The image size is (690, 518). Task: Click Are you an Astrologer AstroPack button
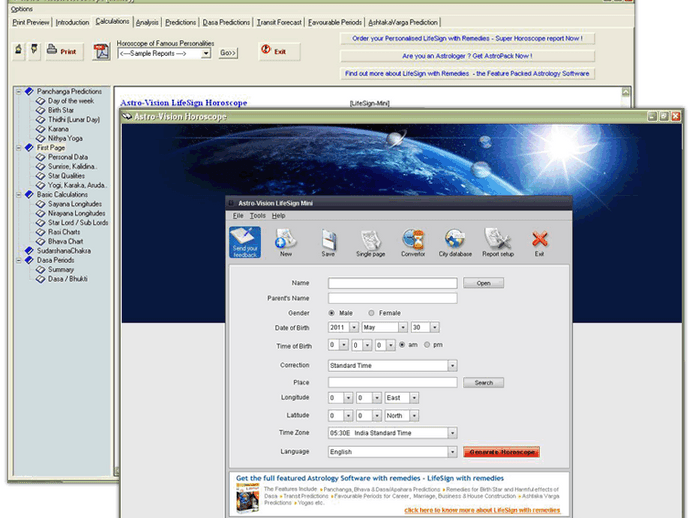point(467,56)
